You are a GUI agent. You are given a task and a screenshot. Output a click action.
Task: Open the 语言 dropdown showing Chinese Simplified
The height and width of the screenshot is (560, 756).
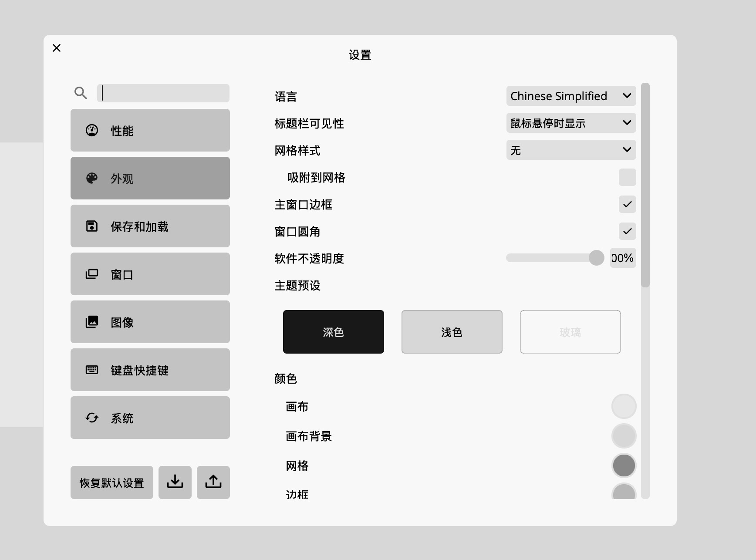point(571,96)
